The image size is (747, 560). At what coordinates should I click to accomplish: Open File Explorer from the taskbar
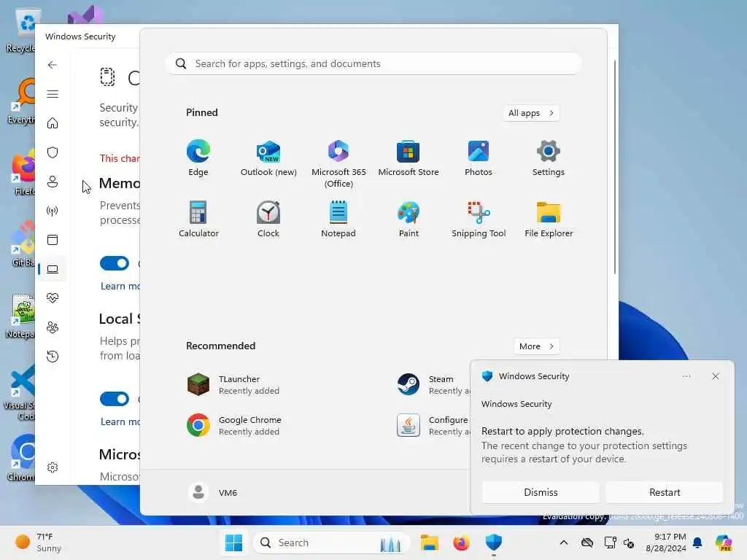pyautogui.click(x=429, y=542)
